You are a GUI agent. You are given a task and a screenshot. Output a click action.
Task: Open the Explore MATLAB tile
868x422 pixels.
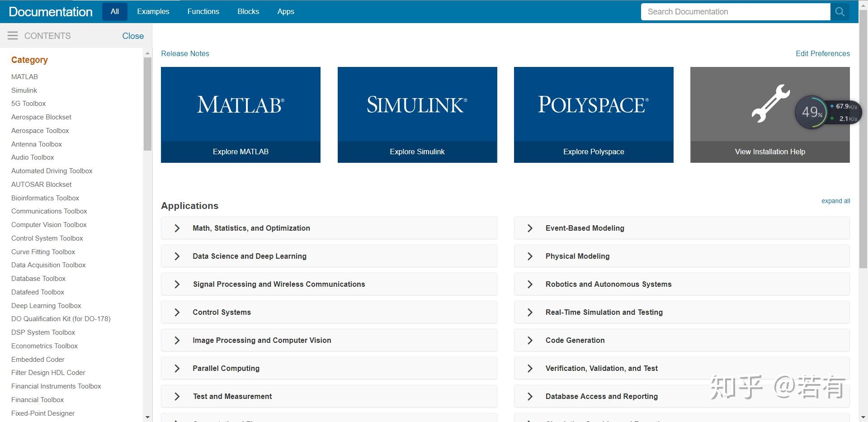[241, 115]
